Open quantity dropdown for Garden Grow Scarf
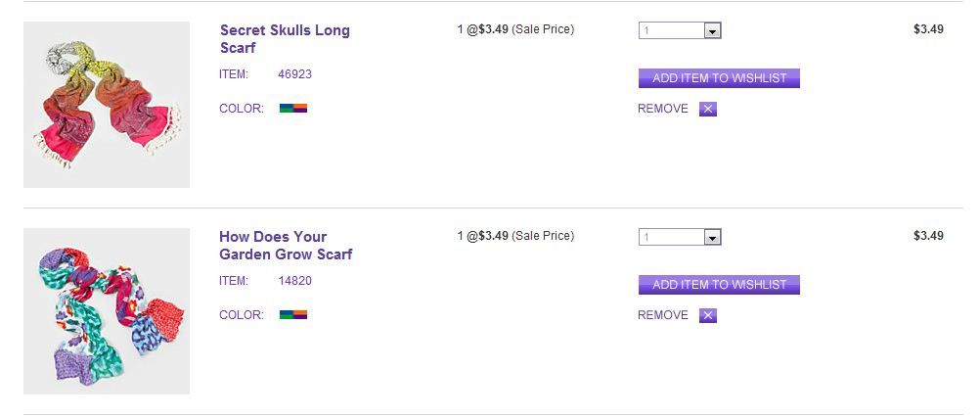Screen dimensions: 980x416 click(x=713, y=237)
